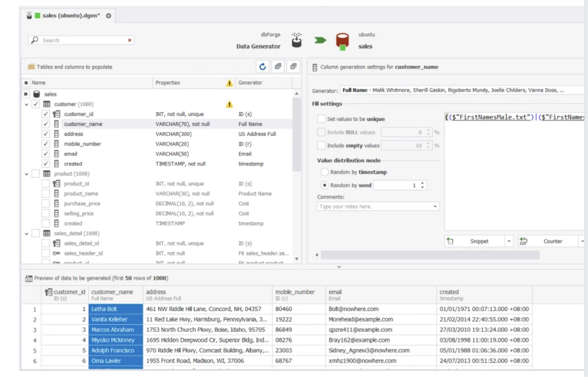Click the expand all tables icon

(278, 66)
